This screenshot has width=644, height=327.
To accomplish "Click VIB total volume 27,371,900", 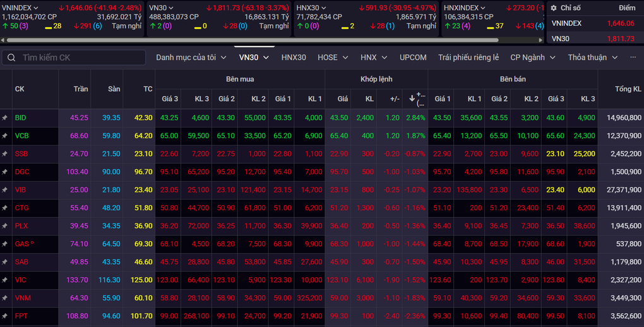I will click(x=624, y=190).
